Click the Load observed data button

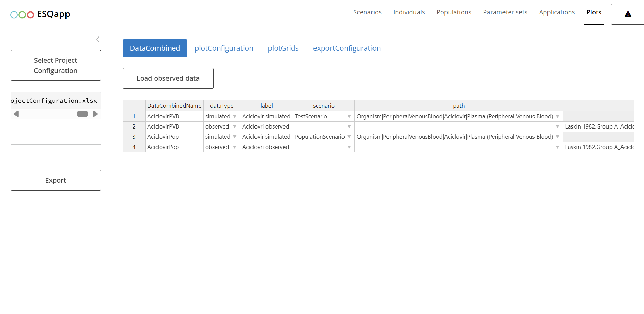[168, 78]
